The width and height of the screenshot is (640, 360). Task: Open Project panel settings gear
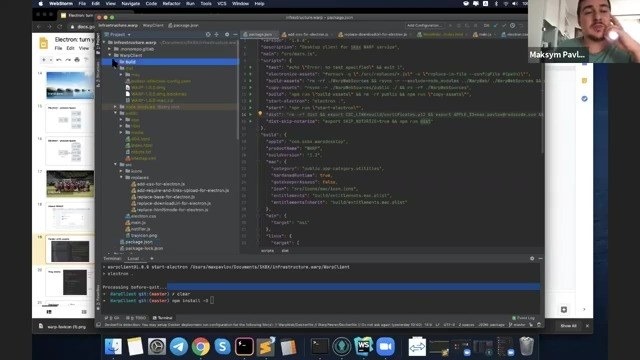227,35
